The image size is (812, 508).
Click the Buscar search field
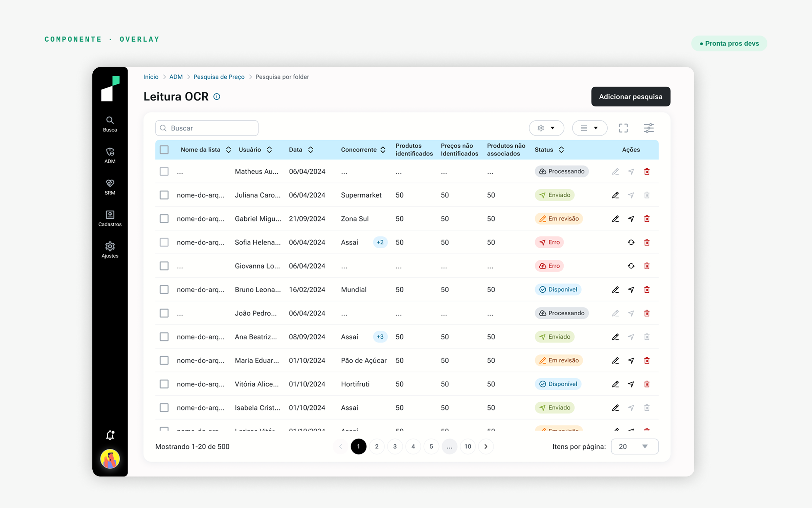[207, 128]
